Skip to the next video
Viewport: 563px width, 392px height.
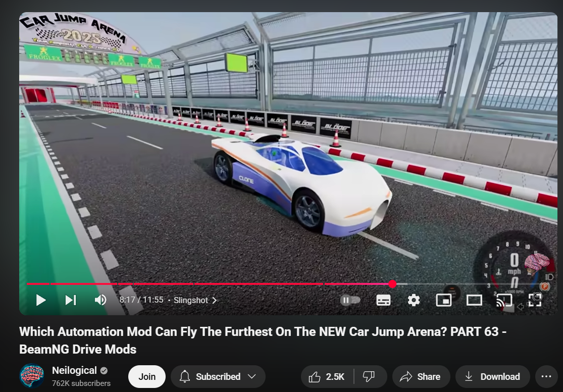pyautogui.click(x=71, y=300)
